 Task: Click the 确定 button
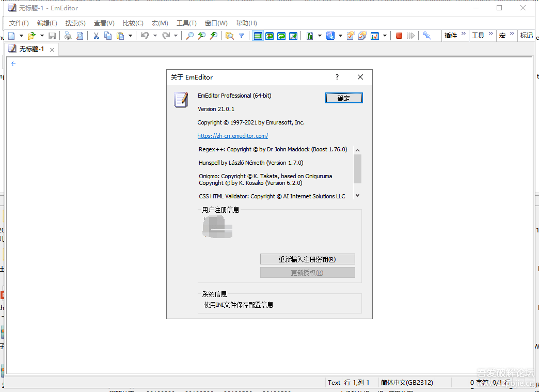(344, 98)
